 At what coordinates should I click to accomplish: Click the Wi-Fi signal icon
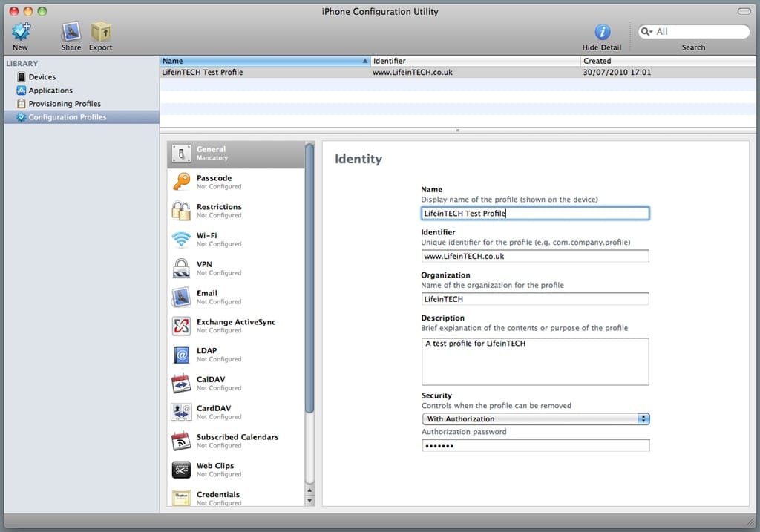(181, 240)
